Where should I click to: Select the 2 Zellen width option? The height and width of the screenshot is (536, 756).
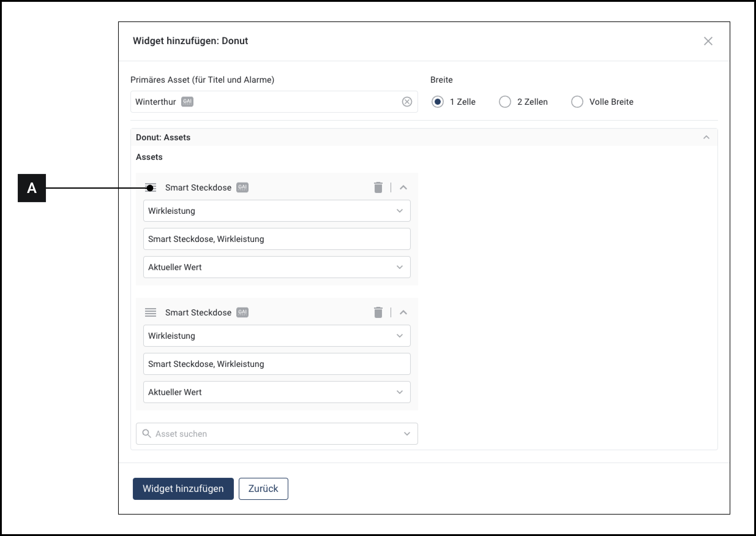(x=505, y=102)
